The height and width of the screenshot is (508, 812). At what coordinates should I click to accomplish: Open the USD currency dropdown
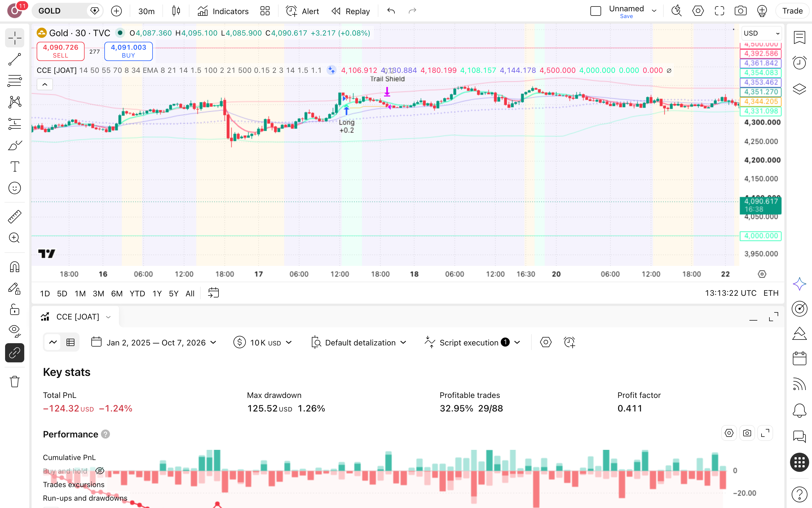pos(762,33)
